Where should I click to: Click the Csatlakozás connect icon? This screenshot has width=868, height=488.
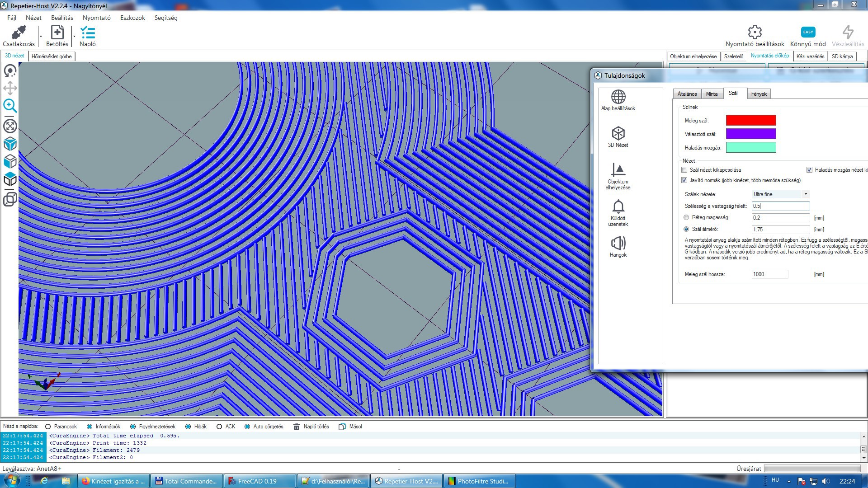(x=19, y=33)
